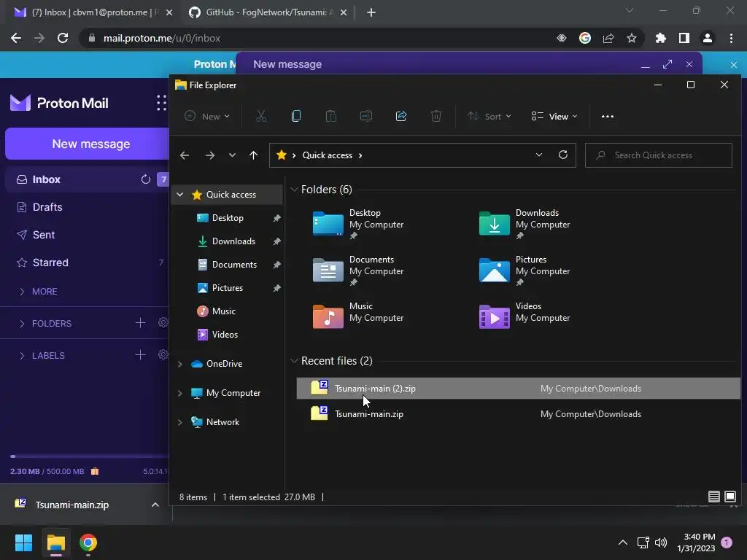This screenshot has height=560, width=747.
Task: Reload the page in Chrome
Action: point(63,38)
